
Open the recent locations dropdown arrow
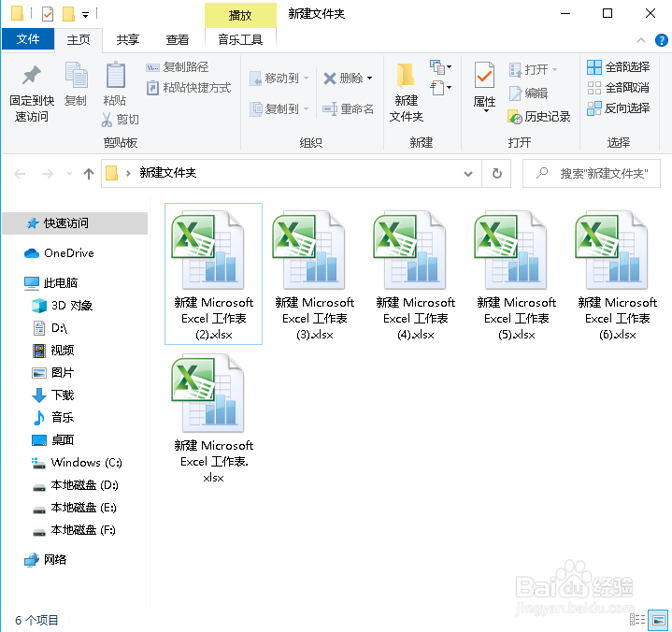(x=69, y=174)
